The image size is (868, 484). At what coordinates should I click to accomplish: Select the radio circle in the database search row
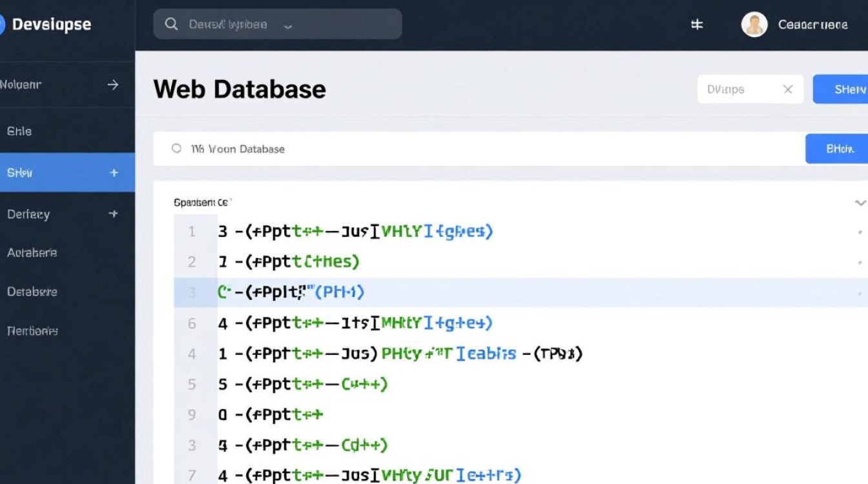[176, 149]
